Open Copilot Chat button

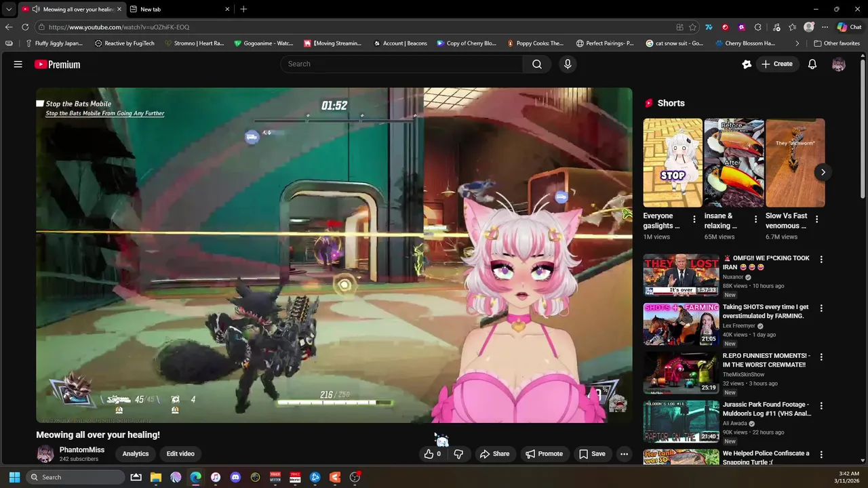(x=849, y=27)
